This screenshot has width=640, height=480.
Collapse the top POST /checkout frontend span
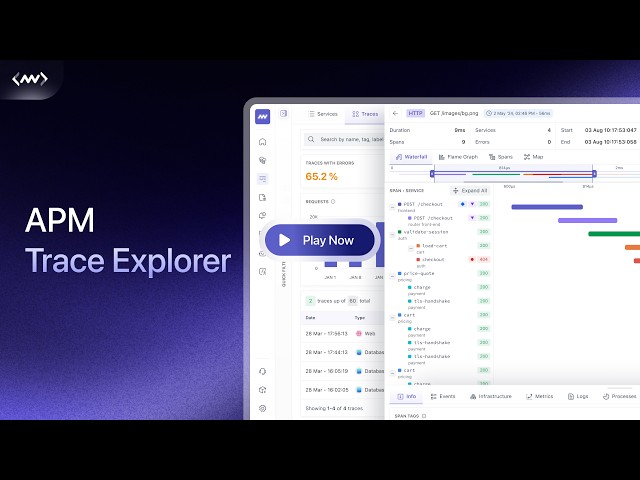coord(392,207)
